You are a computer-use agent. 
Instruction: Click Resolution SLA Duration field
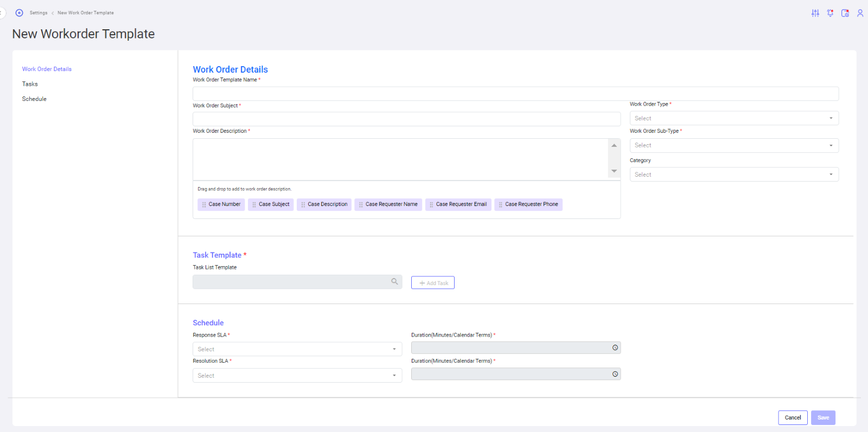[x=516, y=374]
